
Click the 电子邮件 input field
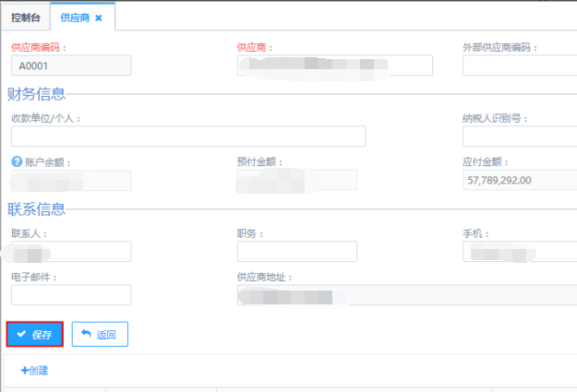pyautogui.click(x=71, y=295)
